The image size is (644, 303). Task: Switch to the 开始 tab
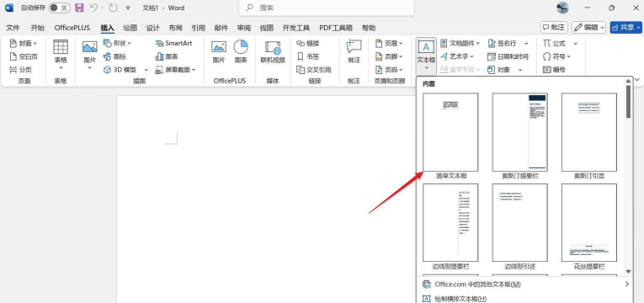[37, 28]
